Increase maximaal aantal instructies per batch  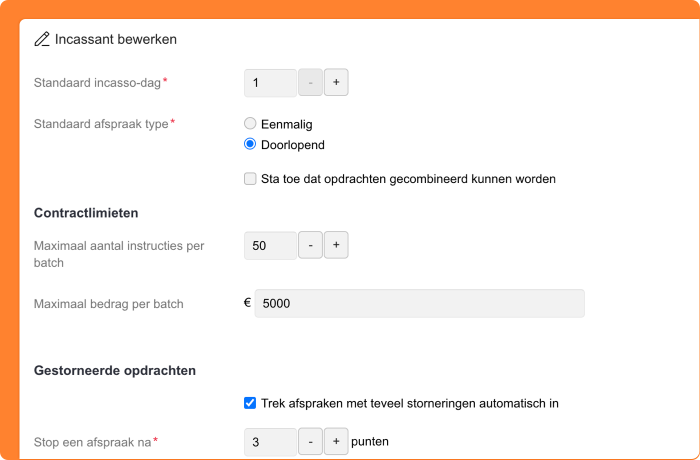coord(336,245)
